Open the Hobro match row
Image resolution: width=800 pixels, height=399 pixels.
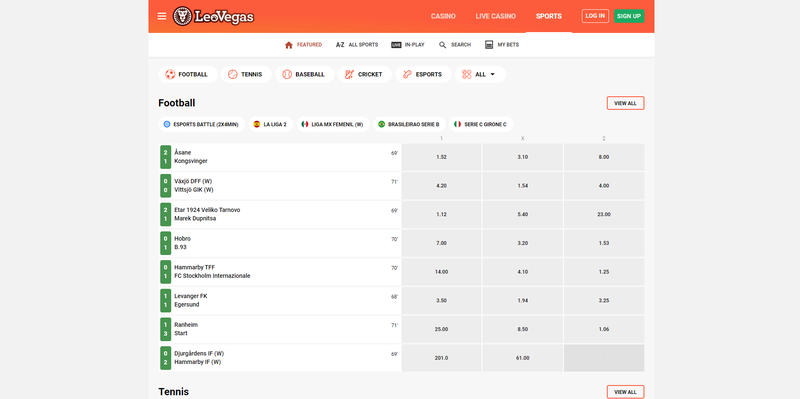pos(280,243)
